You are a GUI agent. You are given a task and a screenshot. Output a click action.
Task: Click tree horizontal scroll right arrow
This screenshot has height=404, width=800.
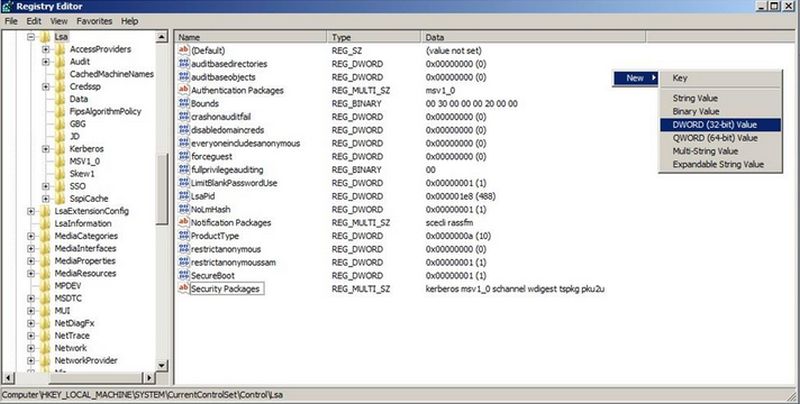pos(149,378)
